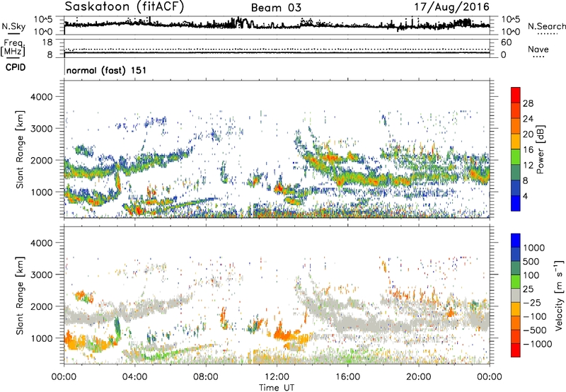
Task: Click the velocity panel 'Slant Range [km]' label
Action: point(20,295)
